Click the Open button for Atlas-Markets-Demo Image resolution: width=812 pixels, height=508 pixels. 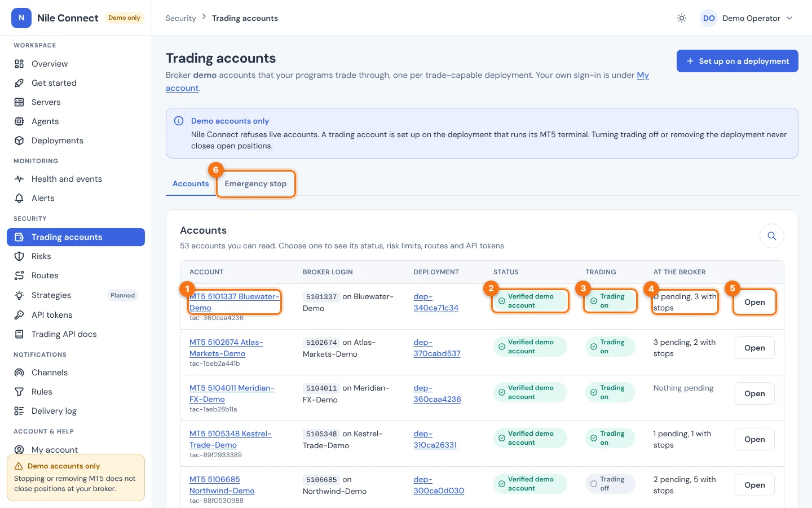click(754, 348)
